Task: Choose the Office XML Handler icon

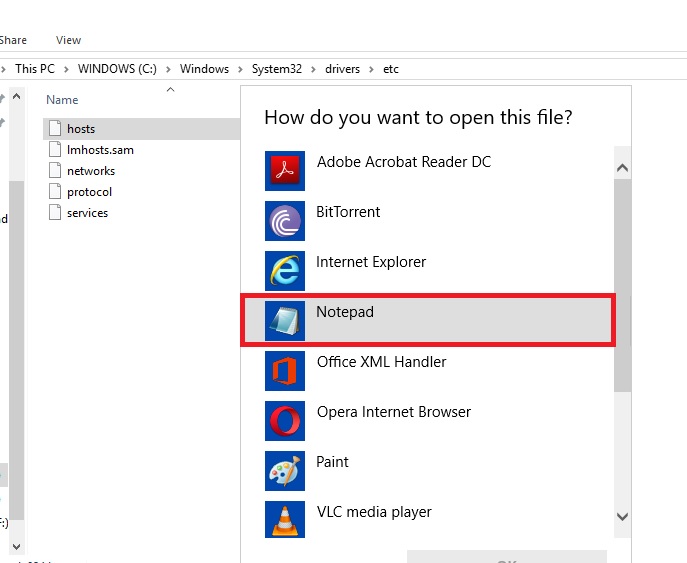Action: click(x=285, y=371)
